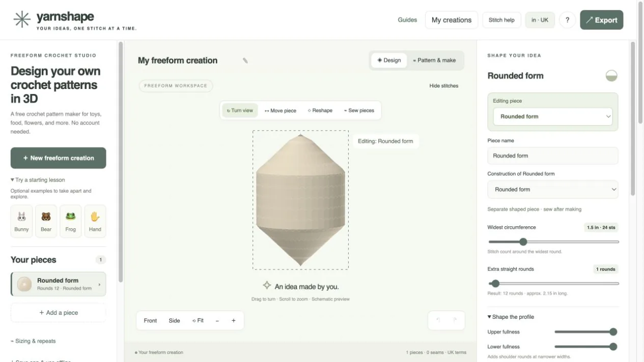The width and height of the screenshot is (644, 362).
Task: Adjust the Extra straight rounds slider
Action: [553, 284]
